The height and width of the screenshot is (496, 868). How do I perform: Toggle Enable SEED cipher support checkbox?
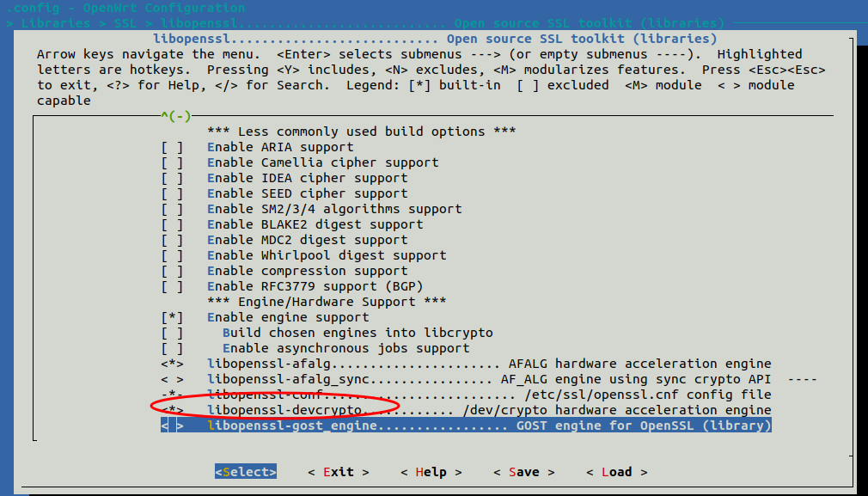pos(172,193)
